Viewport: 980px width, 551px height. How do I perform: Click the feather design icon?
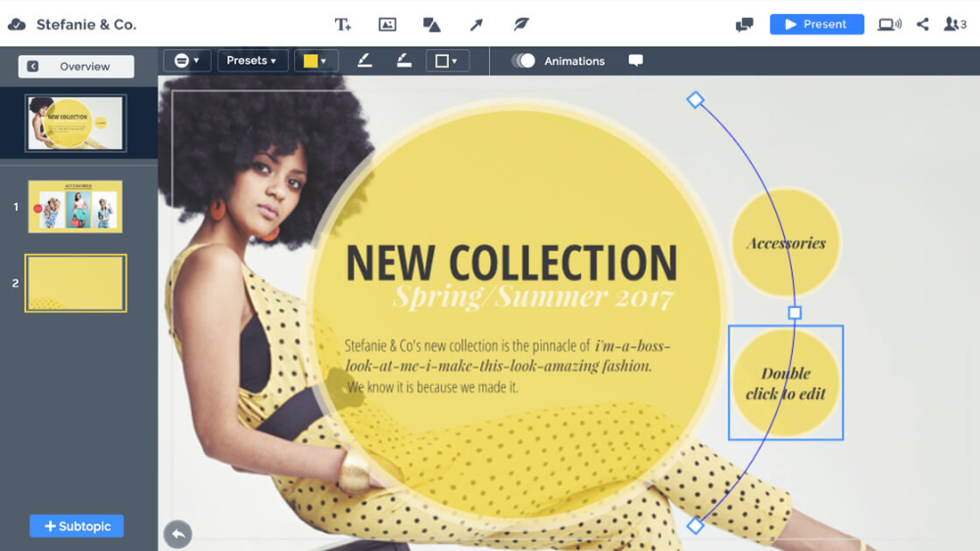(520, 25)
